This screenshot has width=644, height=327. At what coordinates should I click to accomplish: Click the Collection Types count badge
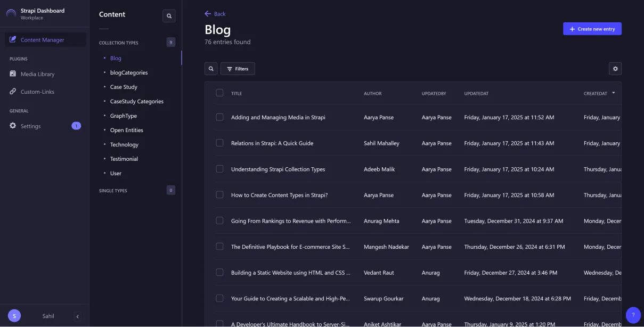pos(170,42)
